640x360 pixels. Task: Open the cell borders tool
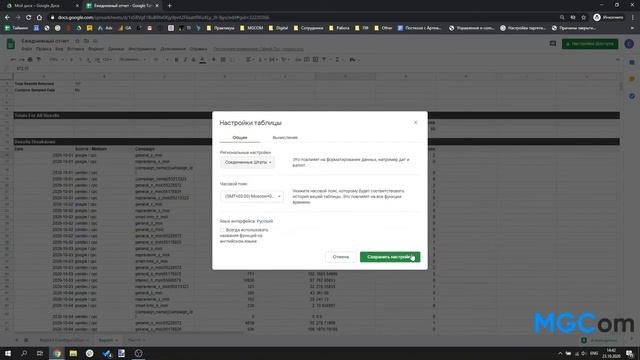pyautogui.click(x=223, y=60)
